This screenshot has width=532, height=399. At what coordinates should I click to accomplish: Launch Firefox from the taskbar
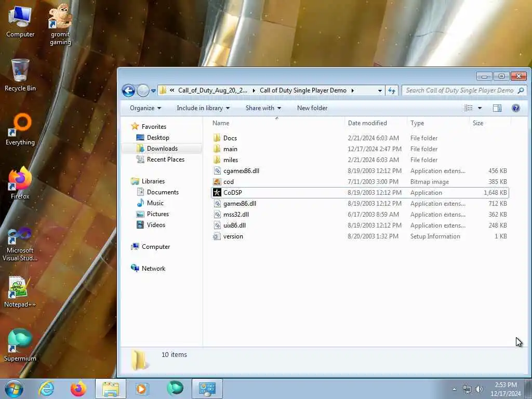click(78, 389)
